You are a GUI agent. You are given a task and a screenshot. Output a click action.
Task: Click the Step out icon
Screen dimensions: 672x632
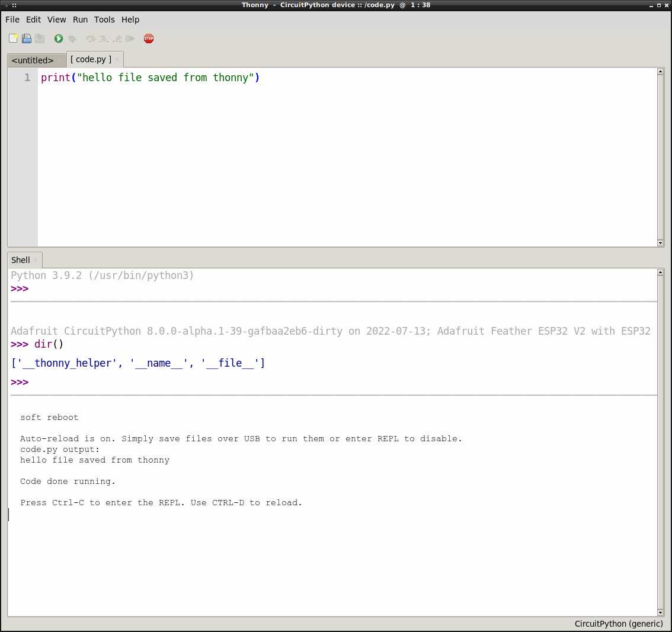[117, 39]
